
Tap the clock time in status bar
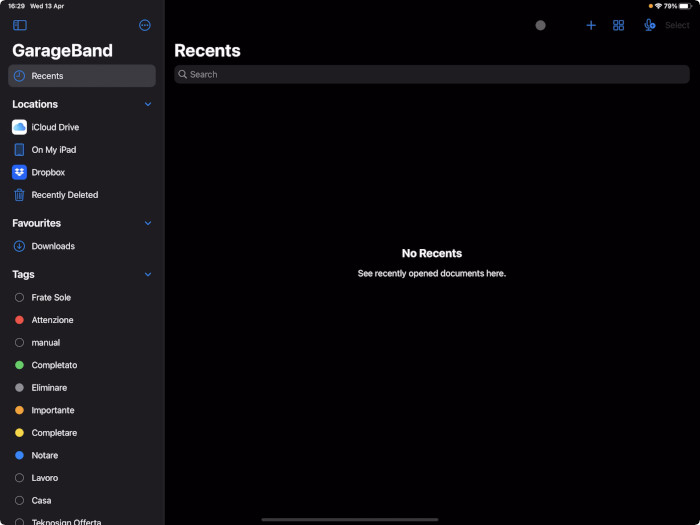(x=17, y=6)
